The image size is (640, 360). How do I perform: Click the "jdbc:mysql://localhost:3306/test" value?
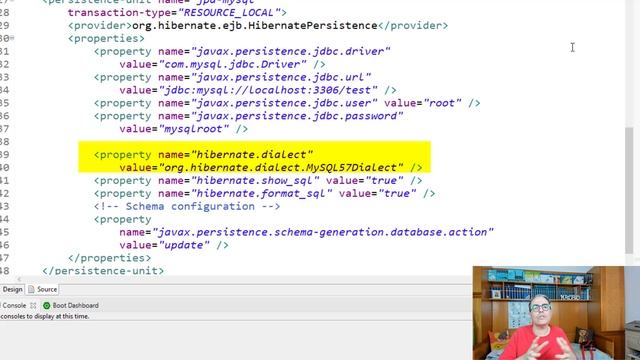click(268, 90)
